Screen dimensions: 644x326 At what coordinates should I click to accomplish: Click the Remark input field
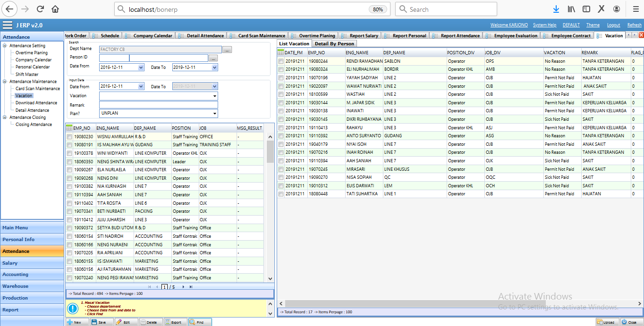click(x=158, y=105)
